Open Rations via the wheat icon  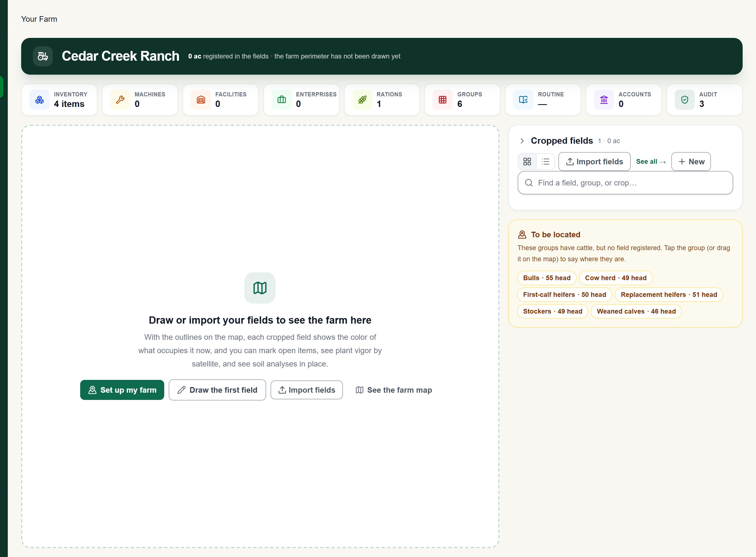click(362, 100)
